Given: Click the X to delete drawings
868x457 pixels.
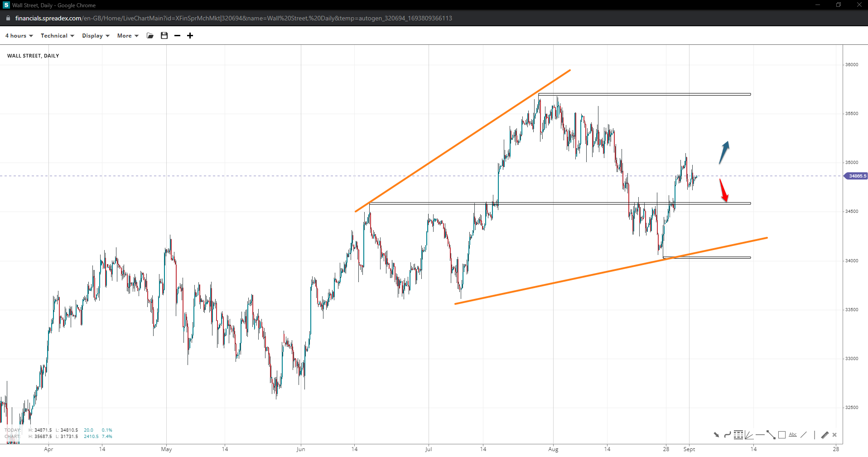Looking at the screenshot, I should click(x=834, y=435).
